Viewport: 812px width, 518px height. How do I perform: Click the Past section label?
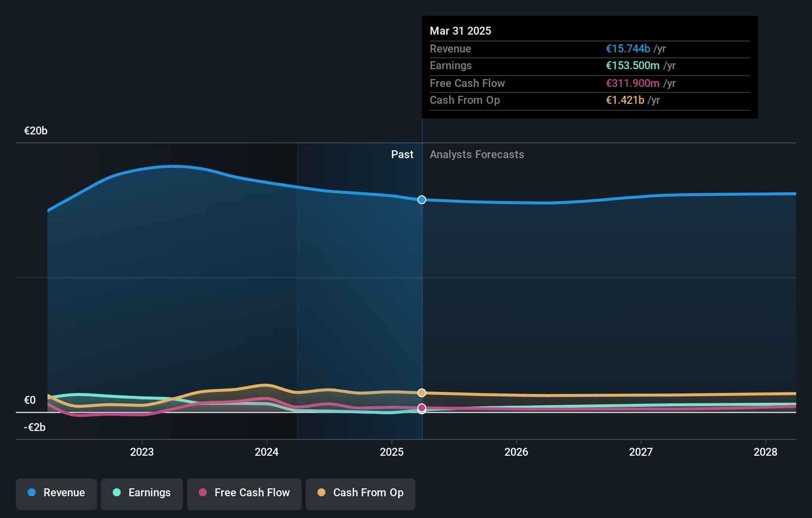coord(402,155)
